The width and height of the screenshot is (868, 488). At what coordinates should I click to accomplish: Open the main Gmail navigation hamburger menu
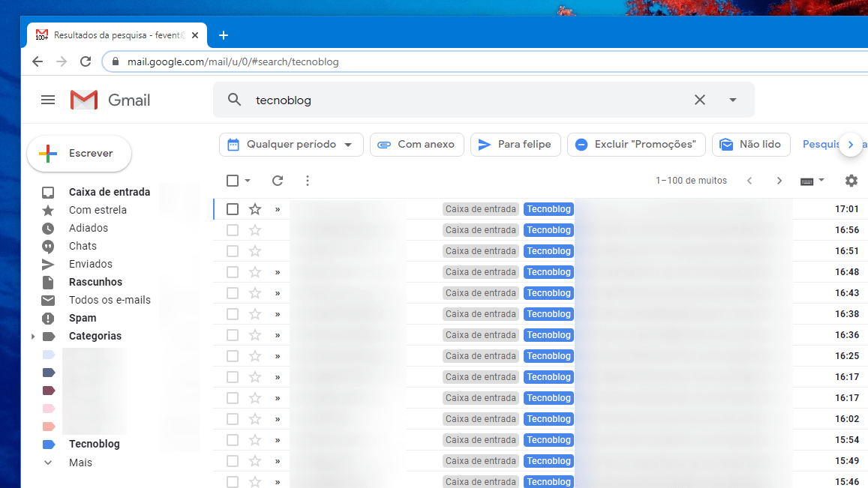(x=48, y=99)
